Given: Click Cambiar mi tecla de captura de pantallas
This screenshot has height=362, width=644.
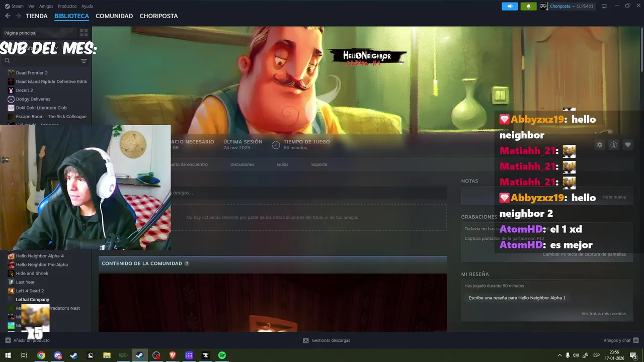Looking at the screenshot, I should pos(584,254).
